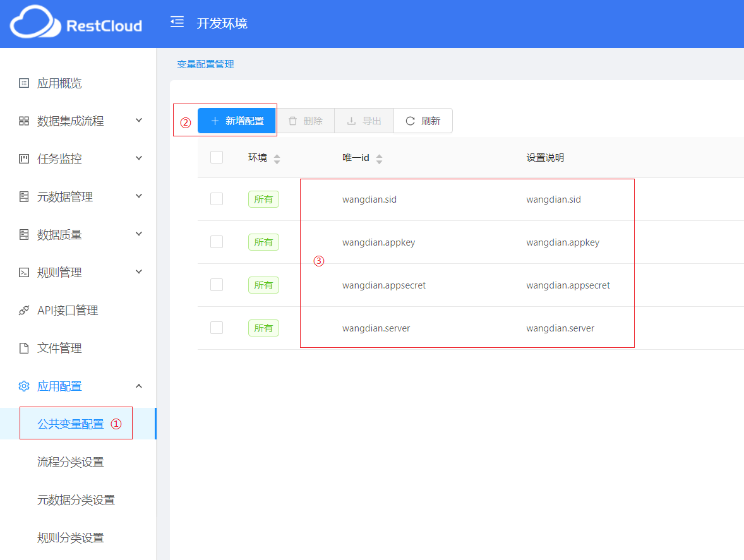
Task: Click the 应用概览 list icon
Action: 24,83
